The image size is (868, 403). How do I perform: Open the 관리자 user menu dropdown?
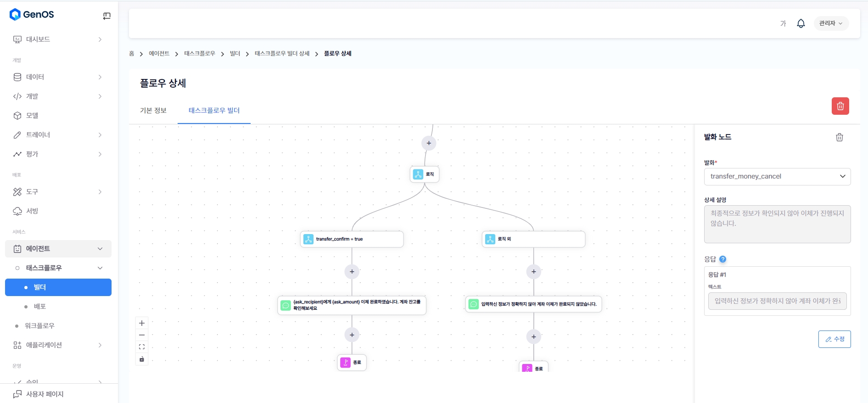pos(831,23)
